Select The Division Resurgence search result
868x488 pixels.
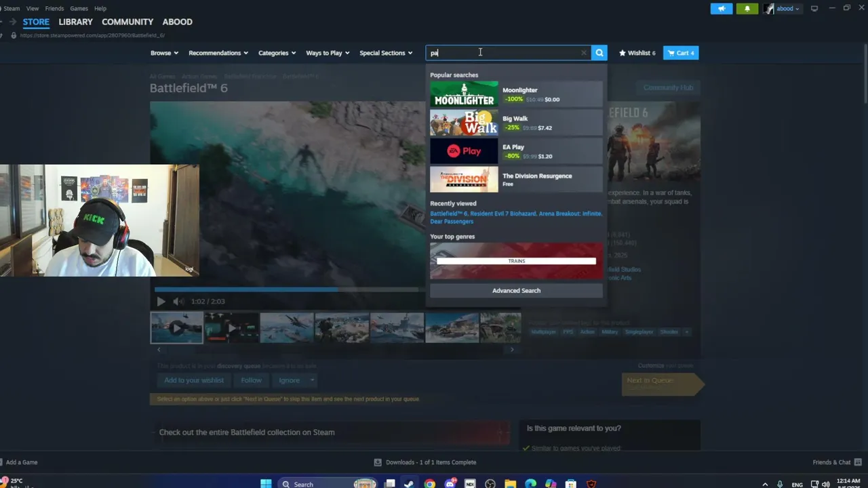[x=516, y=180]
